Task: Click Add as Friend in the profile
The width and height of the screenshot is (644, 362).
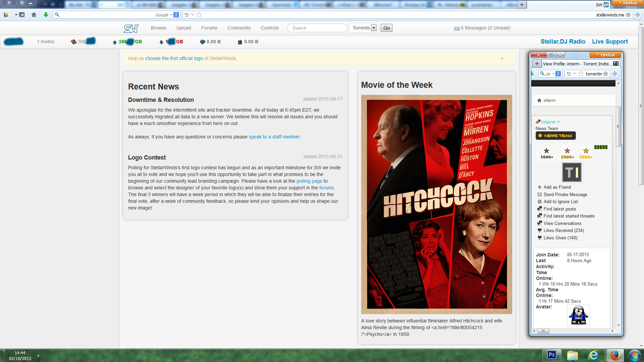Action: click(557, 187)
